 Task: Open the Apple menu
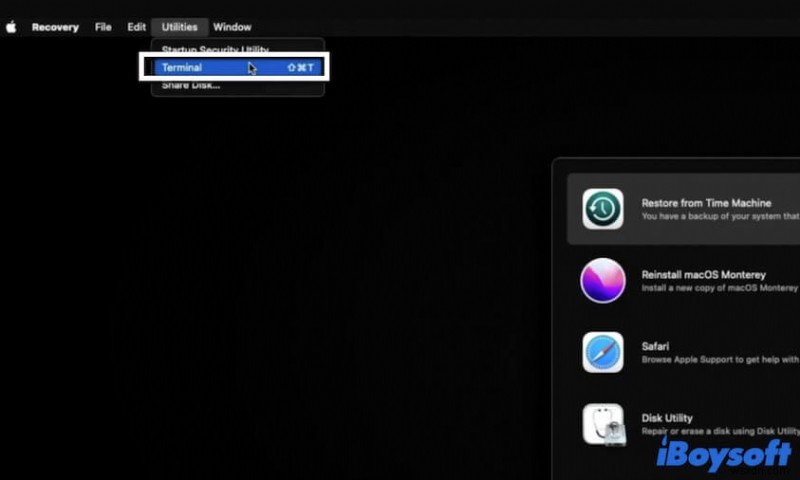pos(11,27)
